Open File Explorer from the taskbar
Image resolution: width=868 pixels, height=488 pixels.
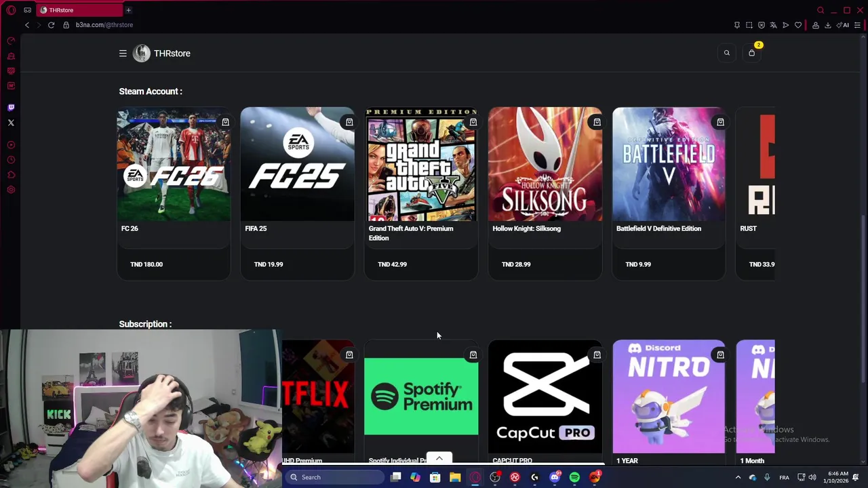coord(455,477)
